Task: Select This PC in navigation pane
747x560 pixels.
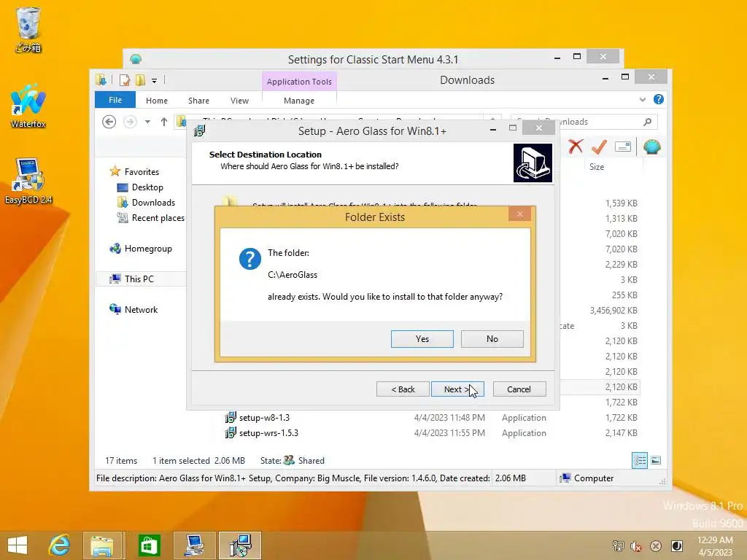Action: [x=139, y=279]
